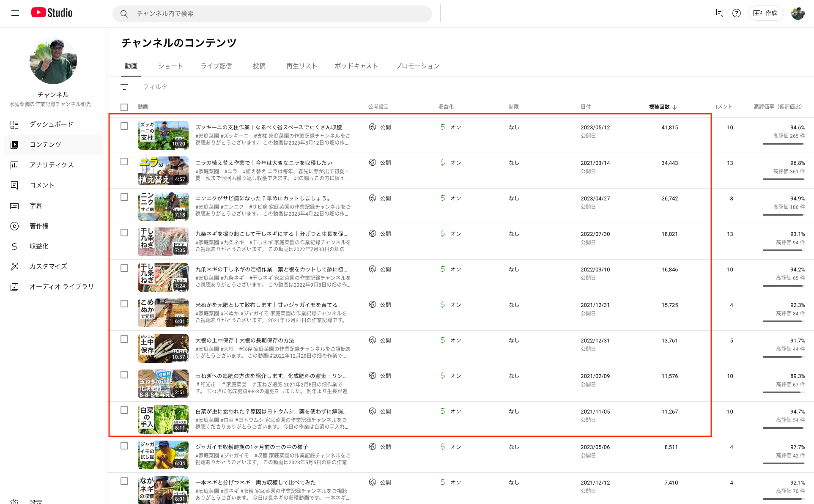Image resolution: width=814 pixels, height=504 pixels.
Task: Tick the checkbox for ニラの植え替え作業 video
Action: coord(124,162)
